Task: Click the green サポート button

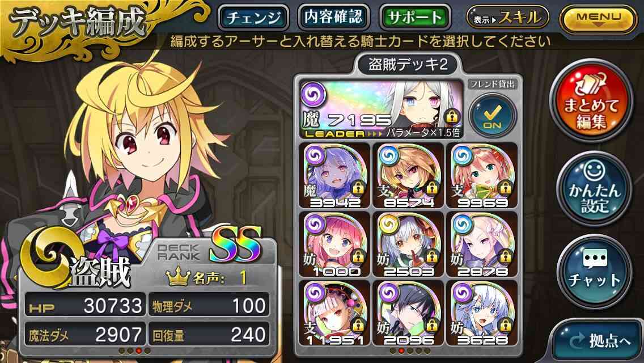Action: 415,18
